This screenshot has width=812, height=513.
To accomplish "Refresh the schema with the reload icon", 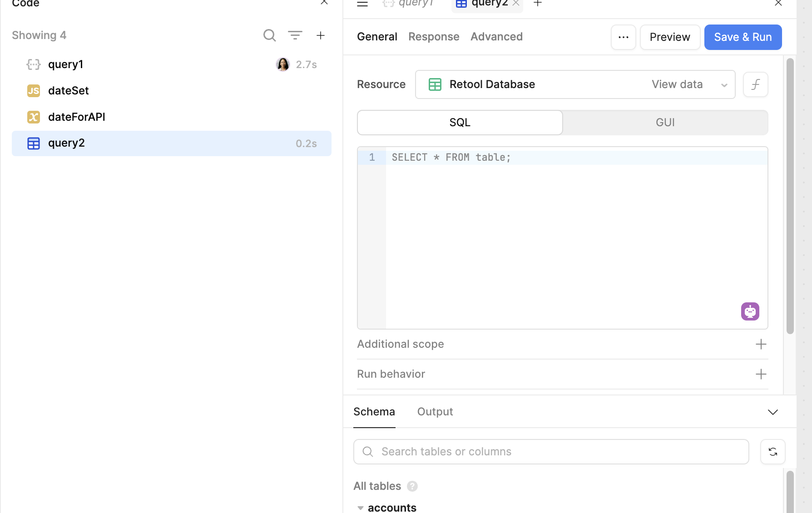I will click(773, 452).
